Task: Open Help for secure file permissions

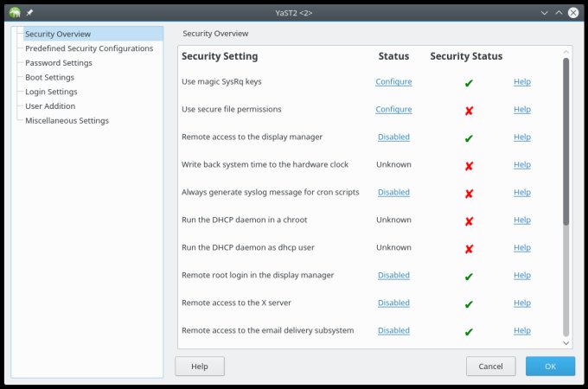Action: [x=522, y=110]
